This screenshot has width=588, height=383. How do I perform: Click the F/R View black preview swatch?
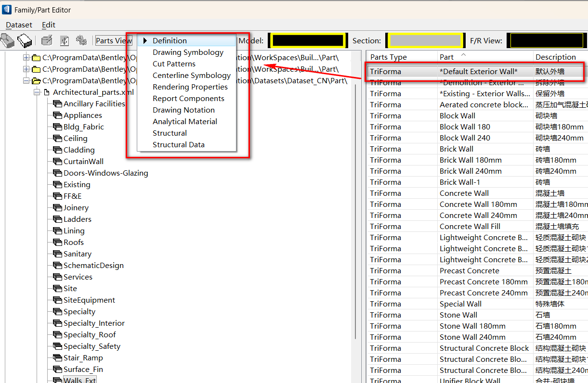548,41
